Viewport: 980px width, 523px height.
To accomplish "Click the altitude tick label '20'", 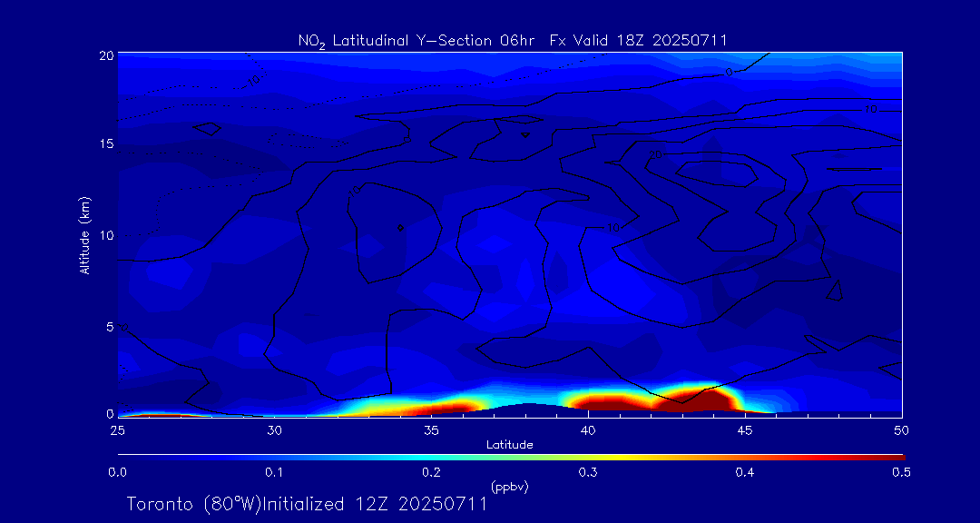I will (107, 54).
